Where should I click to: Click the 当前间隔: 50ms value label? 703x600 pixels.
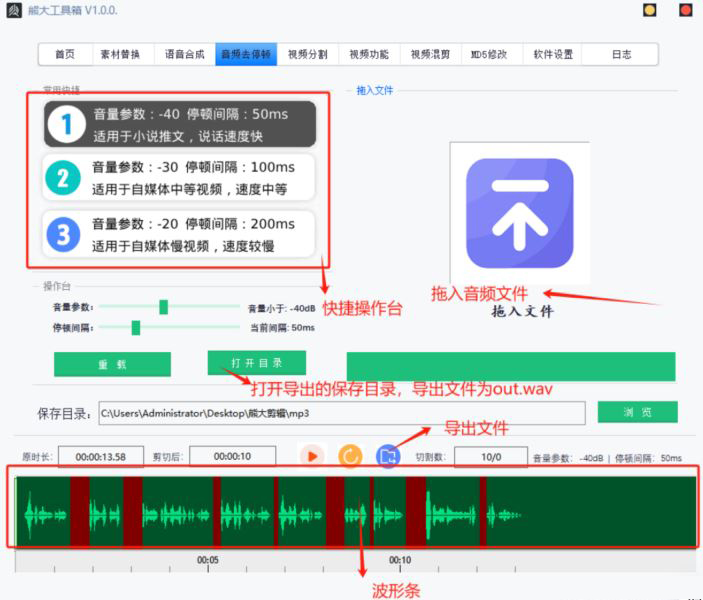click(x=282, y=328)
